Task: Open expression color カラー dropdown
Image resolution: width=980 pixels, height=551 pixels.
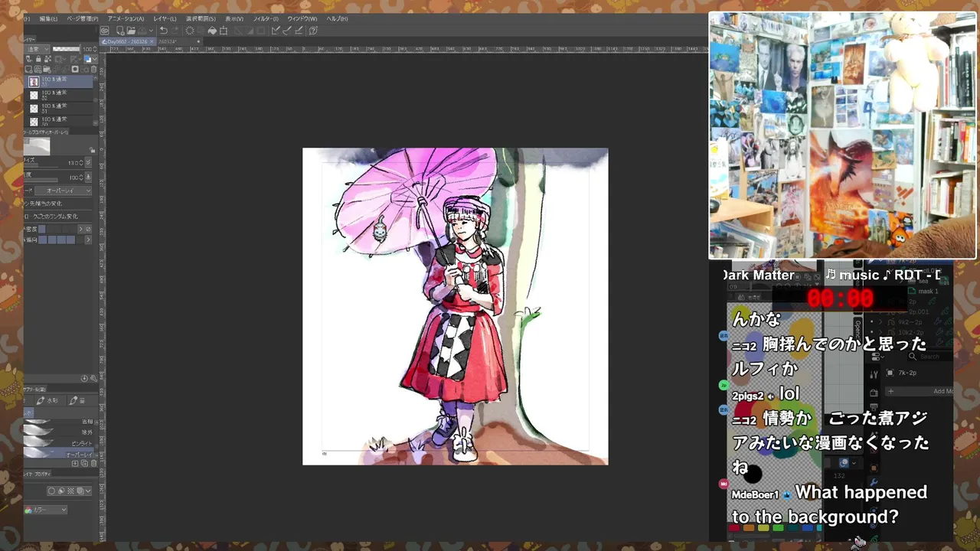Action: click(46, 510)
